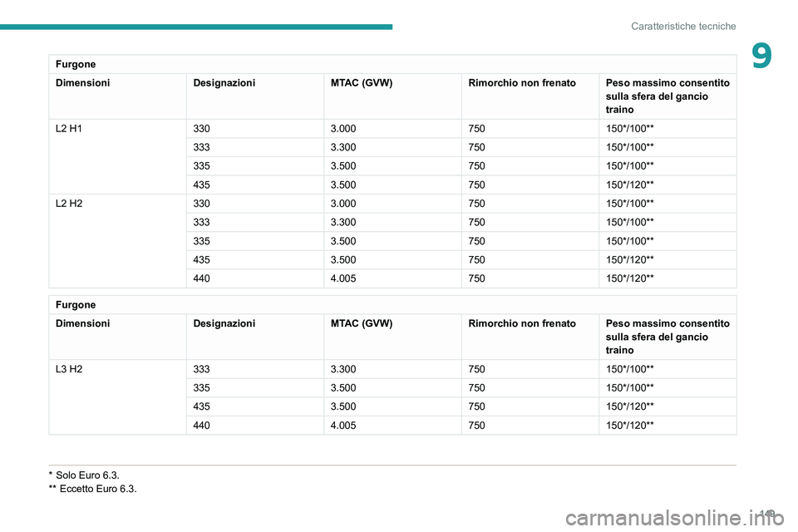Click MTAC 3.000 in L2 H1 330 row
Screen dimensions: 798x532
(343, 128)
